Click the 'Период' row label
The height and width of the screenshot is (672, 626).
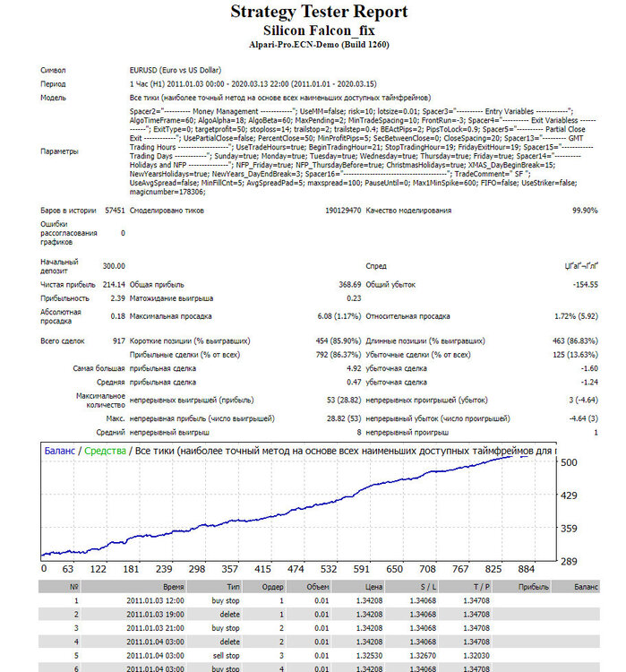[53, 84]
